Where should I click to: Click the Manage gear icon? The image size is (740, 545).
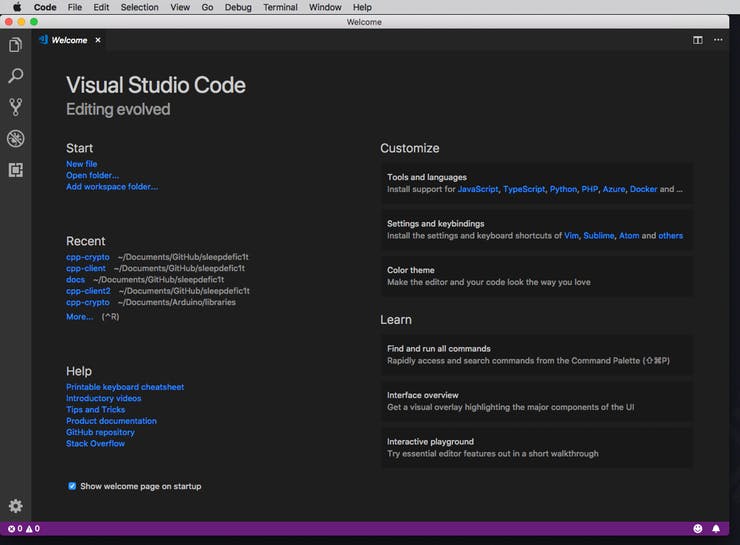(15, 507)
